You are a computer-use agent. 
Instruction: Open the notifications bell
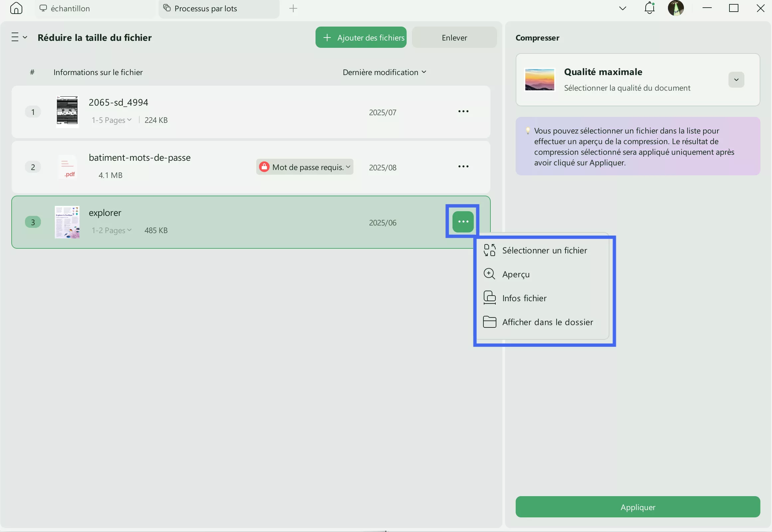[649, 8]
